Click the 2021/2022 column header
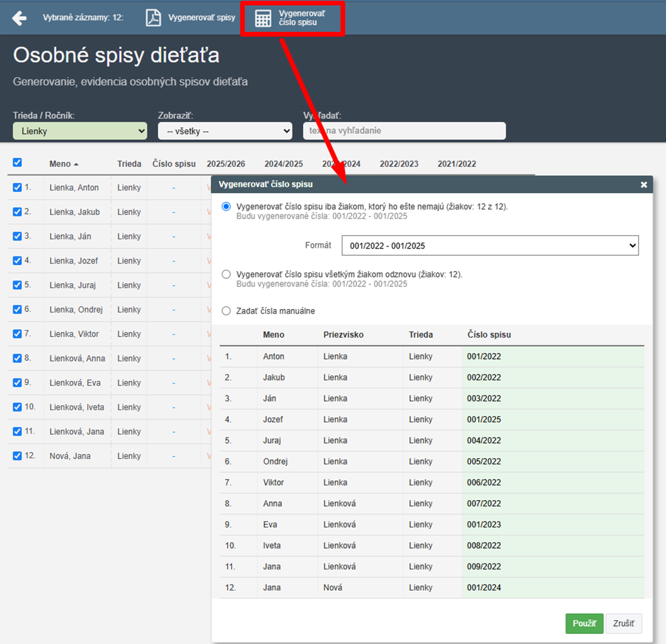The image size is (666, 644). 457,164
